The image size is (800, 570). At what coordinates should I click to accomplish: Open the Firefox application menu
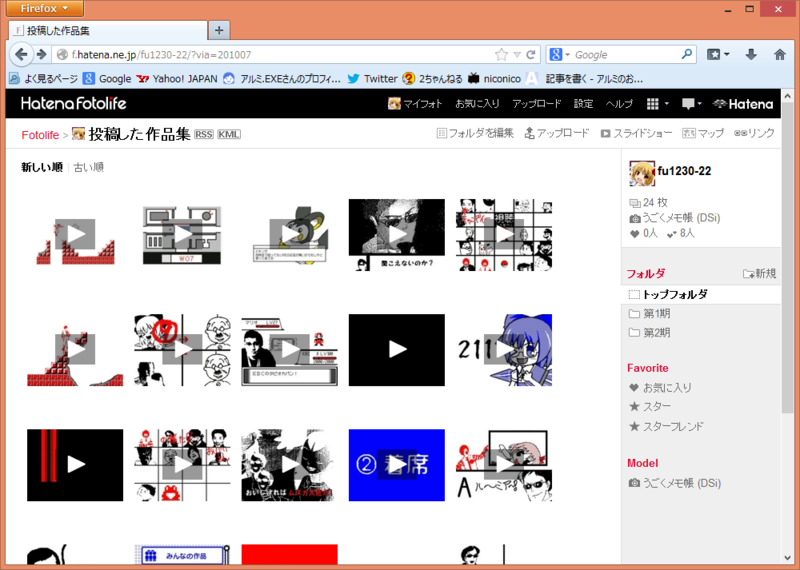44,8
